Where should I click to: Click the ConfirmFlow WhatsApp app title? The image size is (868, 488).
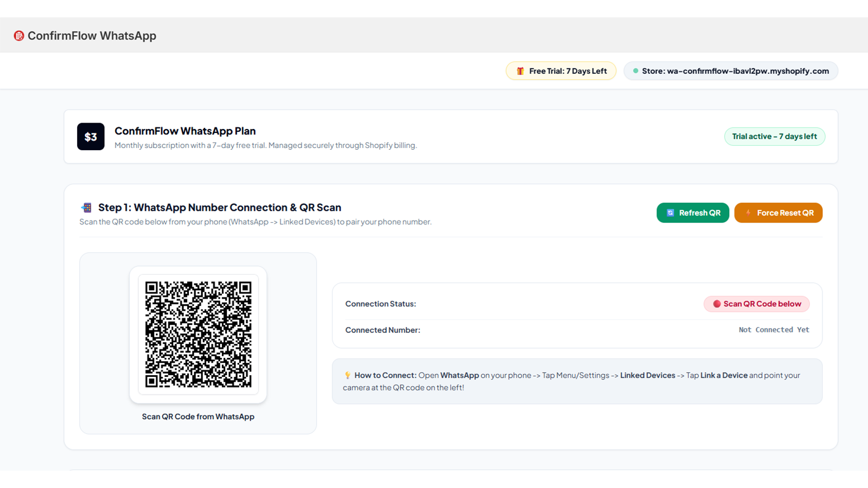click(x=92, y=36)
